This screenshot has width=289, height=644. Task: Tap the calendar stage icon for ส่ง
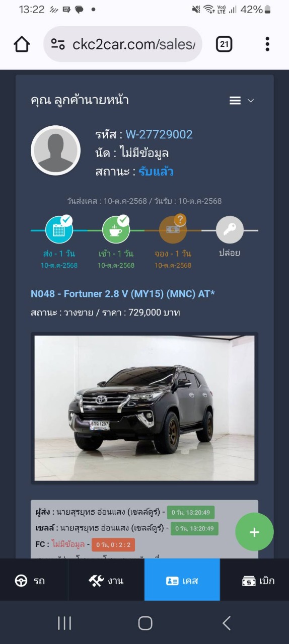click(59, 230)
